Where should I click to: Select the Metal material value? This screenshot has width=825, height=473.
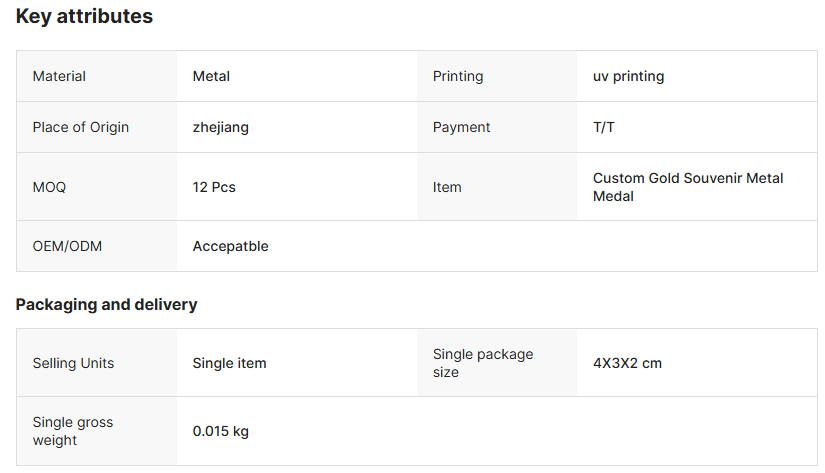click(211, 76)
